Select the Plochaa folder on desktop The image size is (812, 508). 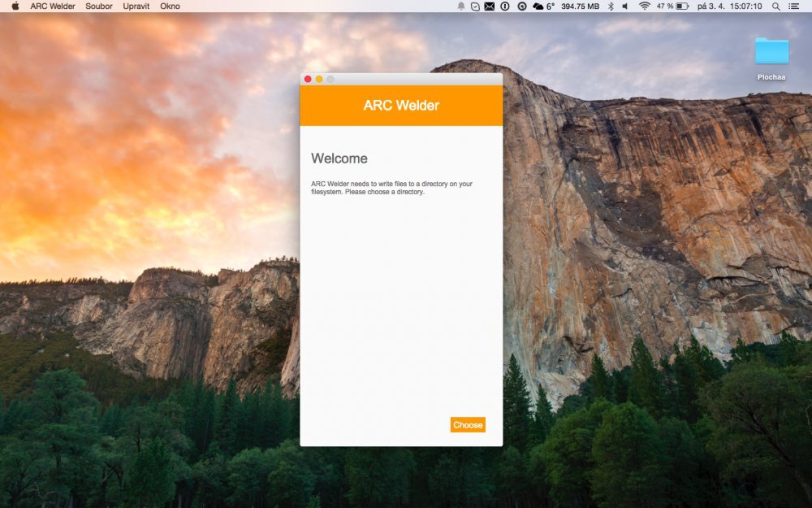point(771,54)
